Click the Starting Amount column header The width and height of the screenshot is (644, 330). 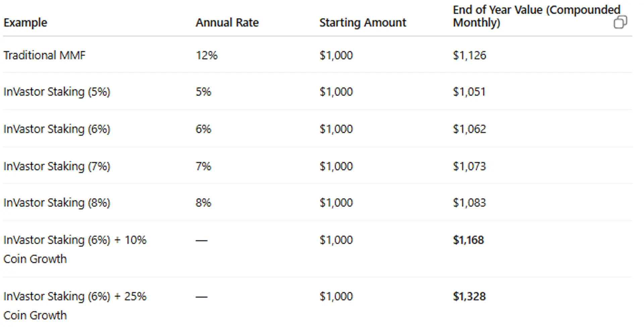click(x=363, y=22)
